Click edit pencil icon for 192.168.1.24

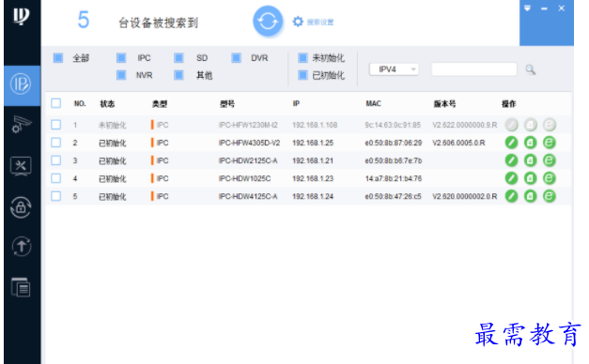click(511, 196)
